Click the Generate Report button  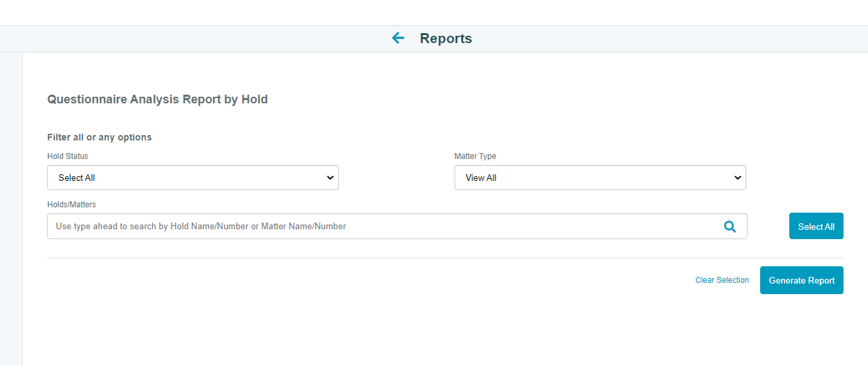point(802,280)
